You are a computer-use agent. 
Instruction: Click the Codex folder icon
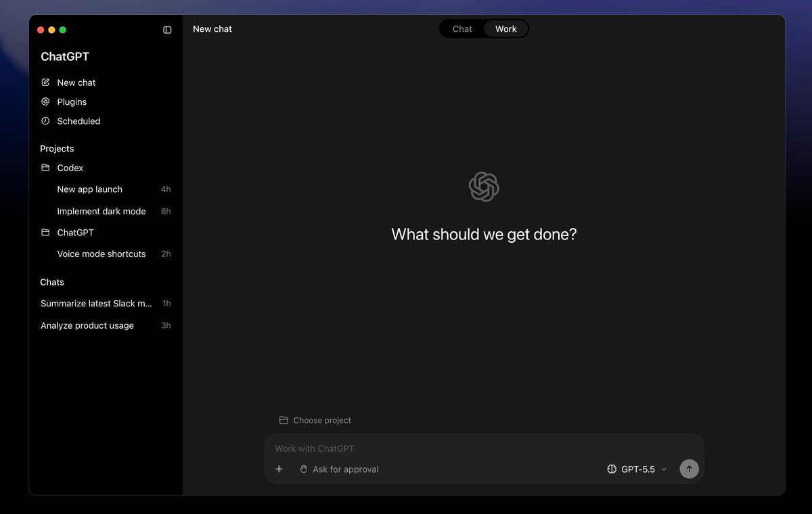pyautogui.click(x=45, y=168)
